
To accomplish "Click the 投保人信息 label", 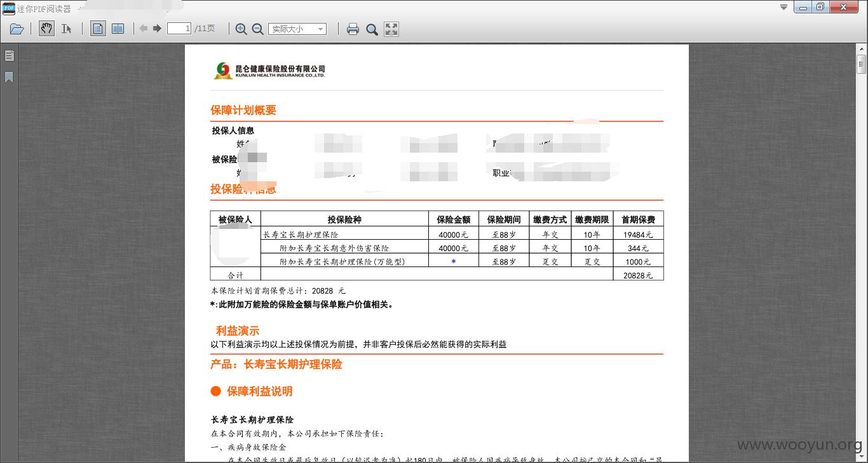I will pyautogui.click(x=233, y=130).
